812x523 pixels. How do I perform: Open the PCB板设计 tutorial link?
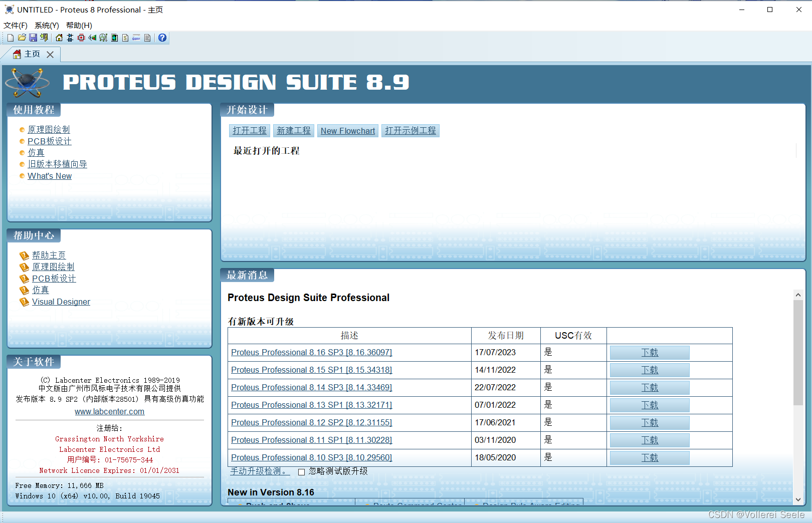[50, 141]
